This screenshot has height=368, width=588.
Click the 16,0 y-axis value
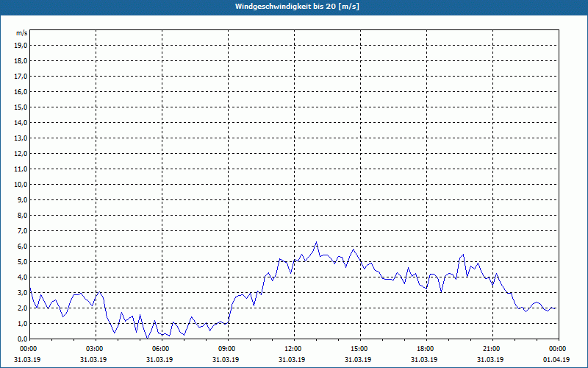click(x=21, y=91)
